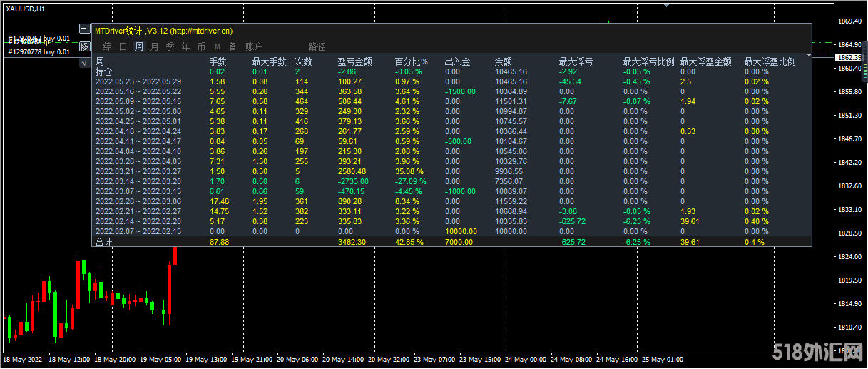Click the MTDriver title with mtdriver.cn link
Viewport: 868px width, 369px height.
click(163, 31)
